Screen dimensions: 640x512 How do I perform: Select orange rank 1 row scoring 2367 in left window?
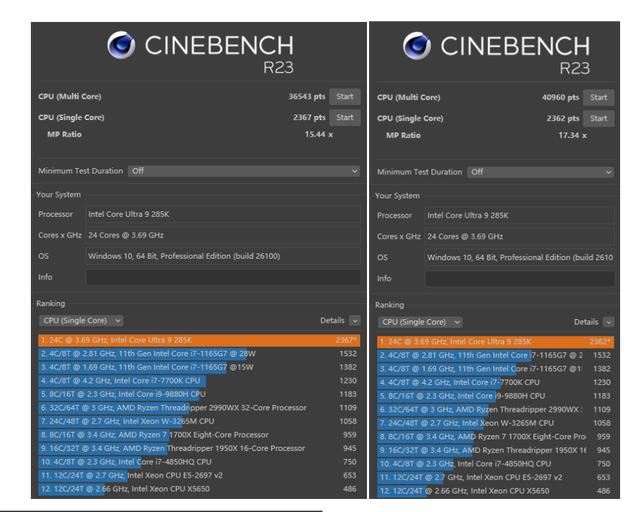click(199, 340)
